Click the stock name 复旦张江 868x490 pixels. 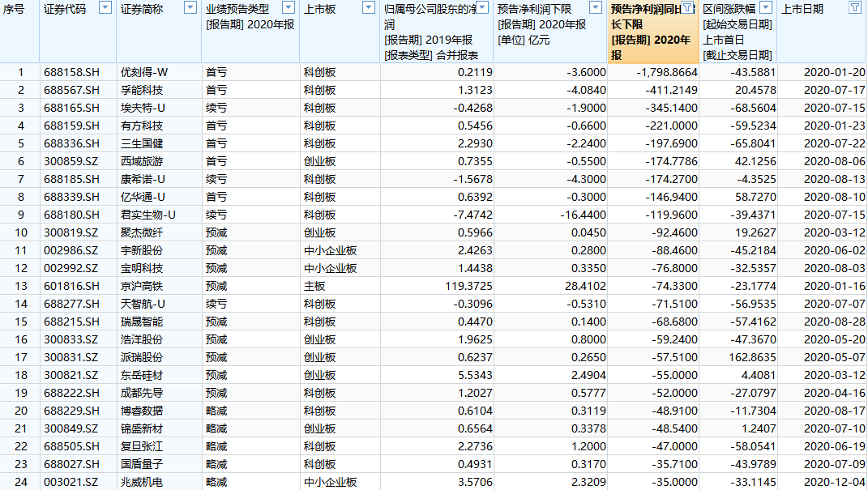[x=142, y=446]
